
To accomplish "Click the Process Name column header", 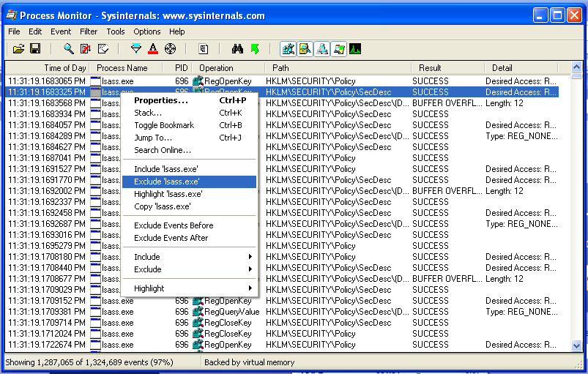I will [122, 68].
